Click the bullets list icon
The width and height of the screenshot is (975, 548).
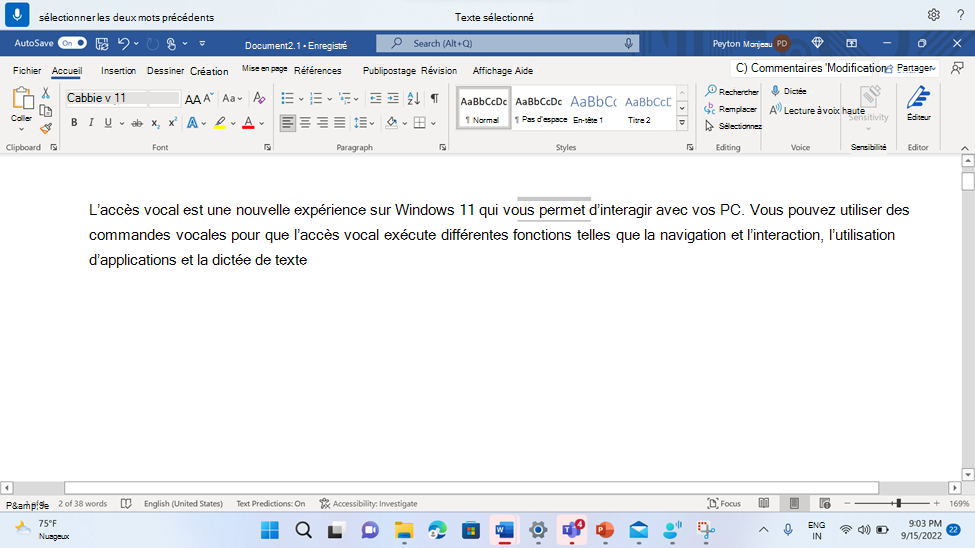pyautogui.click(x=287, y=98)
